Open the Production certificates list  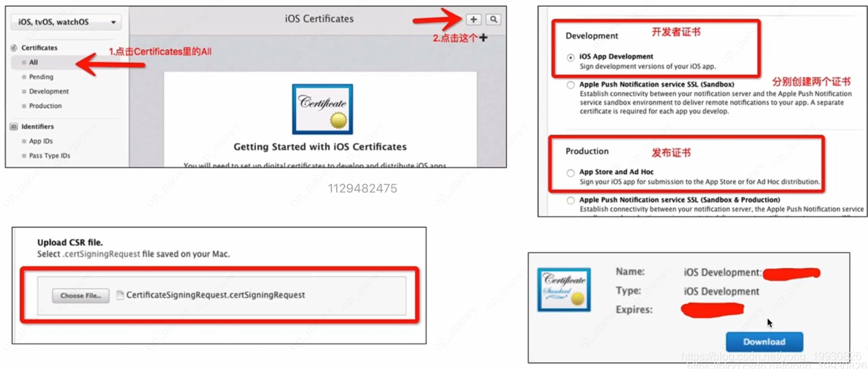(x=45, y=106)
